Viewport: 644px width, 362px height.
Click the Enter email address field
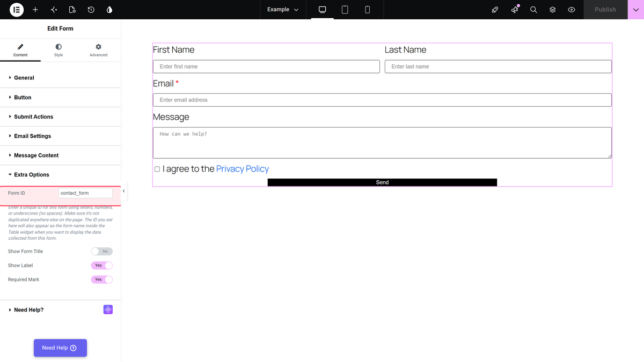coord(382,100)
